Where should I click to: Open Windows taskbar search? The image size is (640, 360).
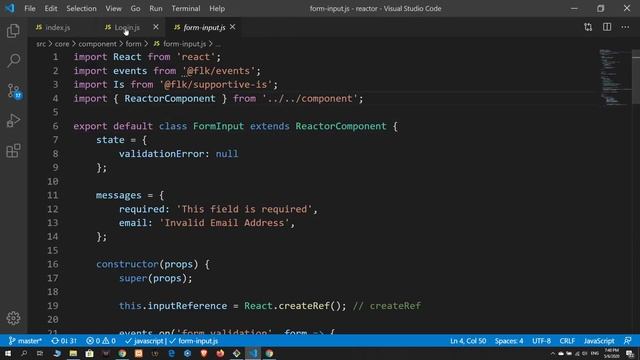tap(24, 353)
